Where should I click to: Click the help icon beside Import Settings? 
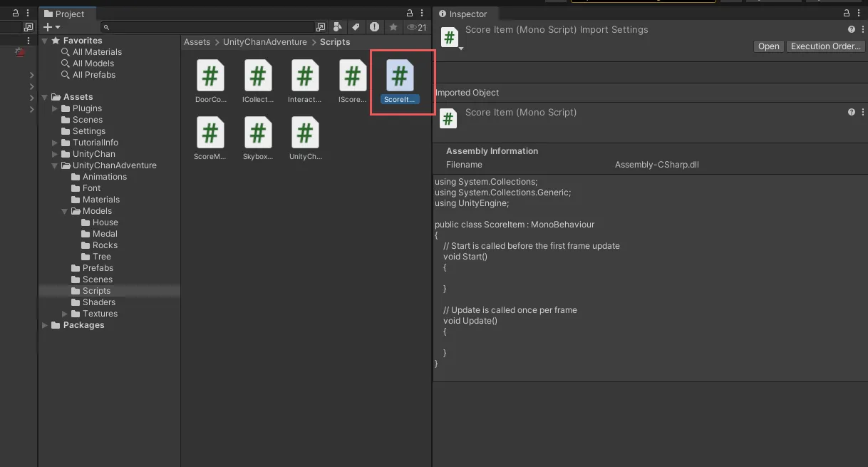tap(852, 30)
